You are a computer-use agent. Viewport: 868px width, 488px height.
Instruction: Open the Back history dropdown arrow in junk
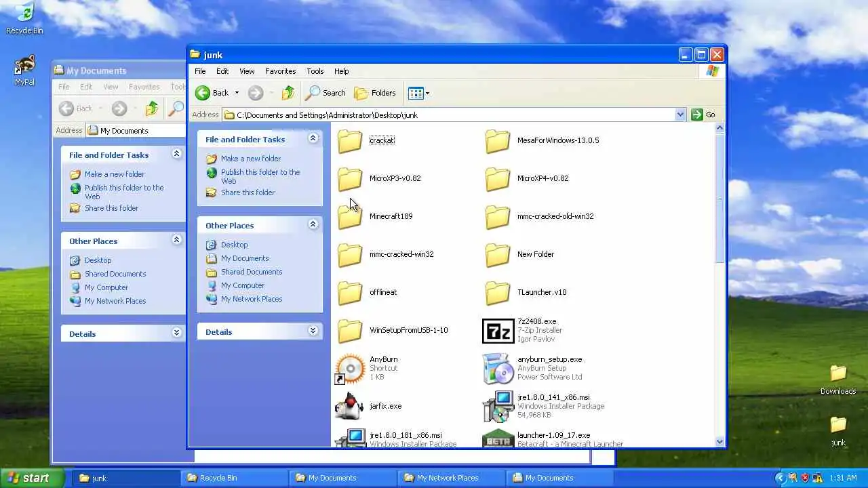pos(237,93)
